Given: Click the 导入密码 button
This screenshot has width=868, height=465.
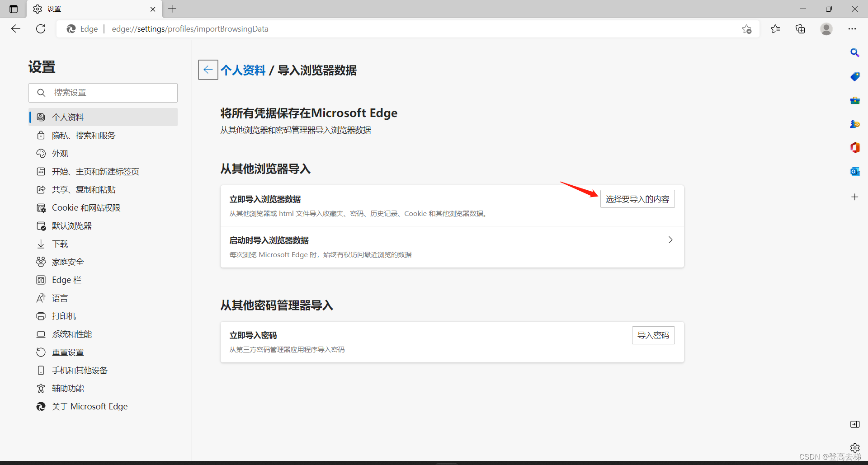Looking at the screenshot, I should coord(653,335).
